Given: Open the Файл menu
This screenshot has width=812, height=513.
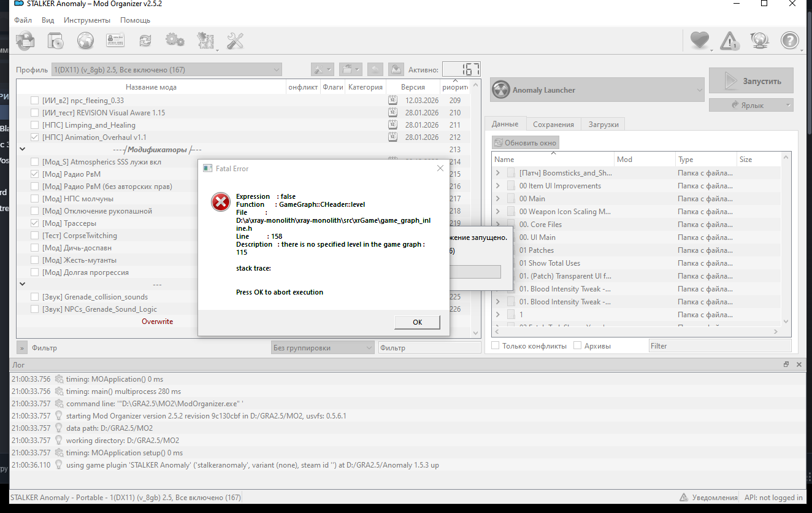Looking at the screenshot, I should (23, 20).
